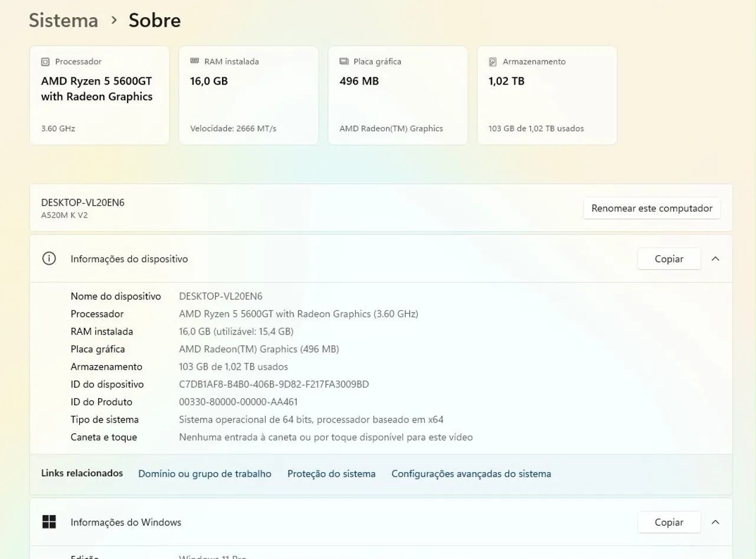Copy the Windows information

click(669, 522)
